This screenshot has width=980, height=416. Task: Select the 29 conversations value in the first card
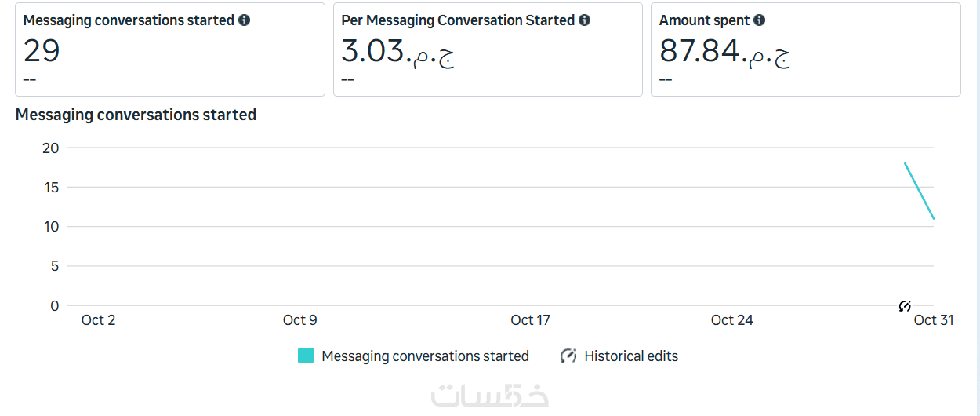coord(42,52)
